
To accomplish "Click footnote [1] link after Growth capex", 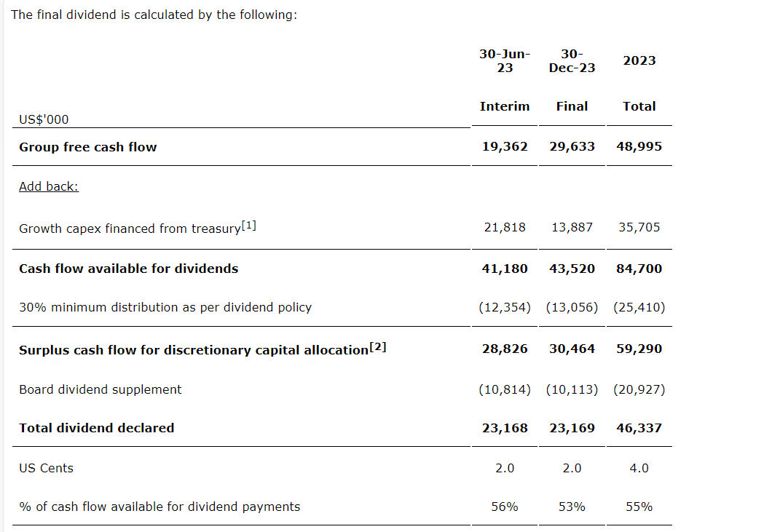I will (x=248, y=226).
